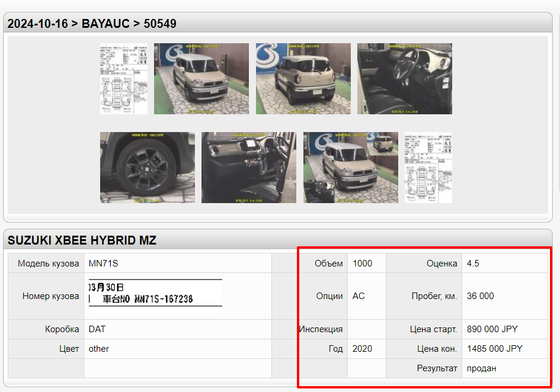Select the engine volume value 1000

362,264
